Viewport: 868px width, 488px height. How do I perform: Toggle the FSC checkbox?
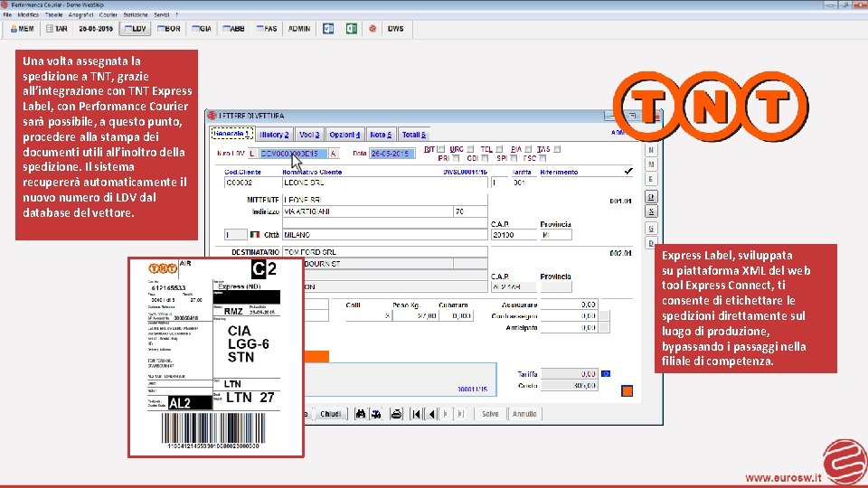[542, 158]
